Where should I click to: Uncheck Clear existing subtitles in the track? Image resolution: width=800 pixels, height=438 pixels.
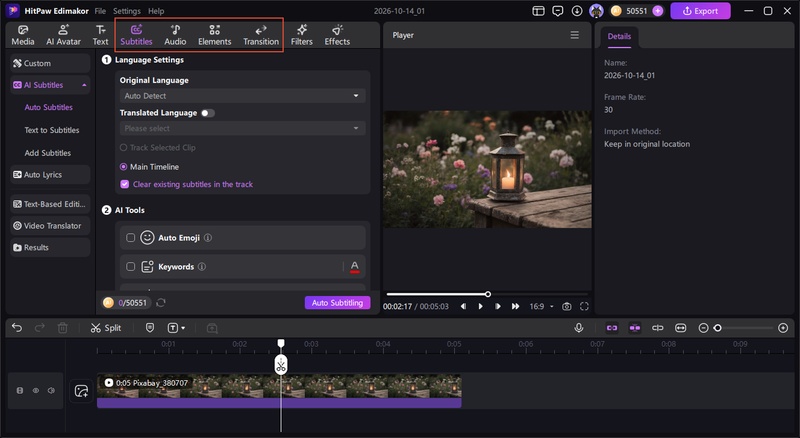[124, 184]
